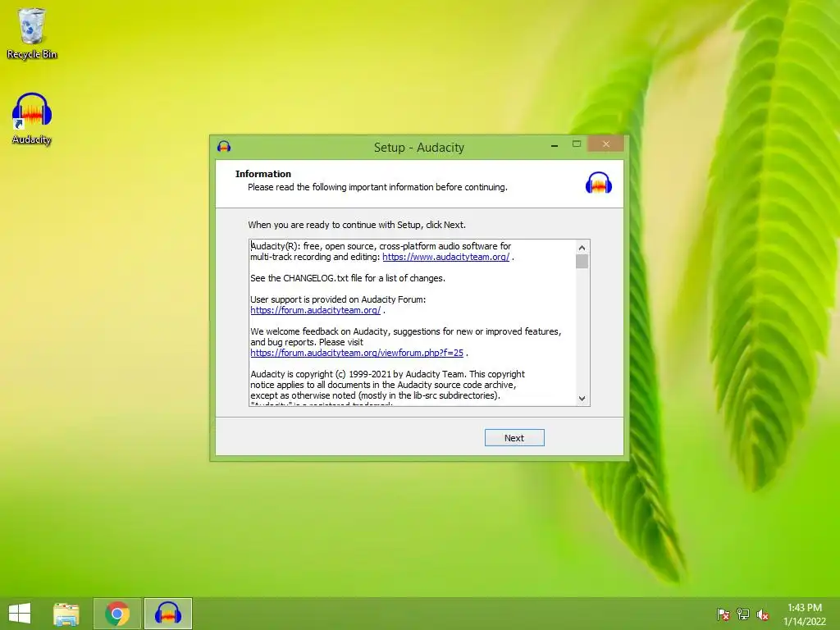Open clock showing 1:43 PM
This screenshot has width=840, height=630.
pyautogui.click(x=805, y=614)
